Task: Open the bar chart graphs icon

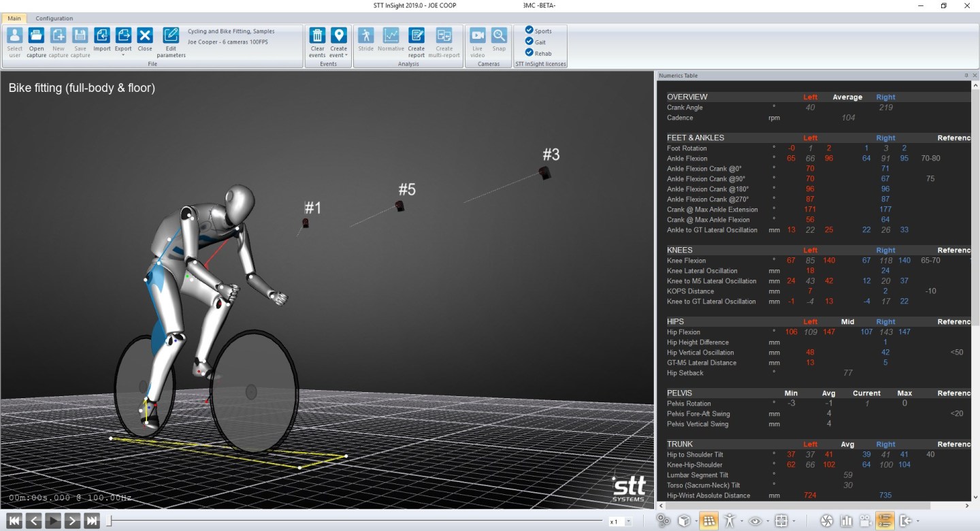Action: coord(847,521)
